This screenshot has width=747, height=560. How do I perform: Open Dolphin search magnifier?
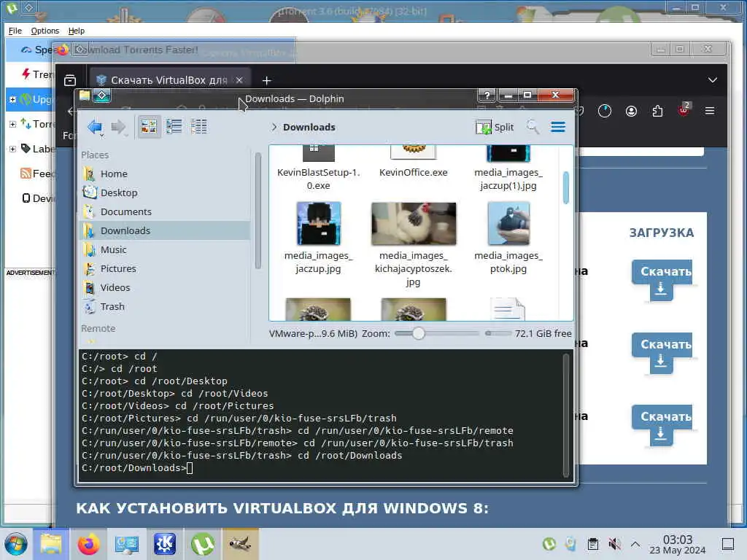coord(533,127)
